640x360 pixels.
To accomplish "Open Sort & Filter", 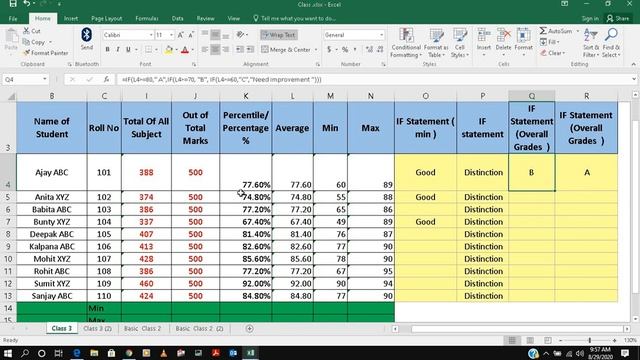I will coord(590,43).
